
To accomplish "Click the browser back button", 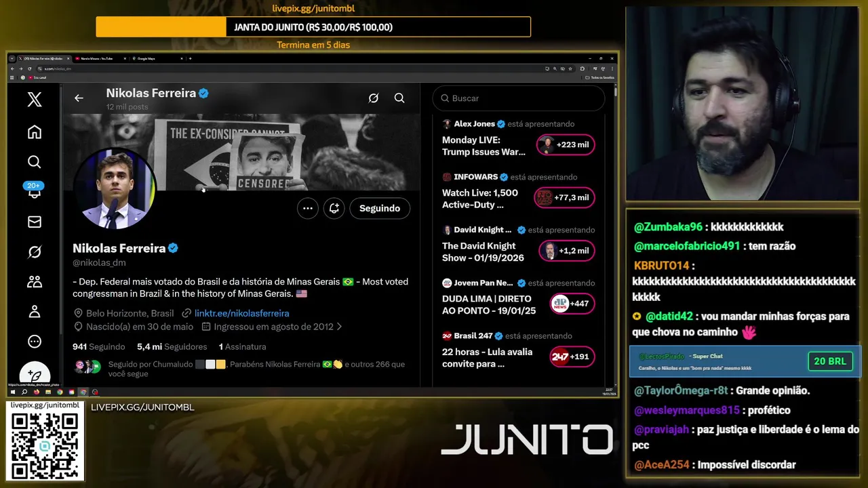I will point(12,68).
